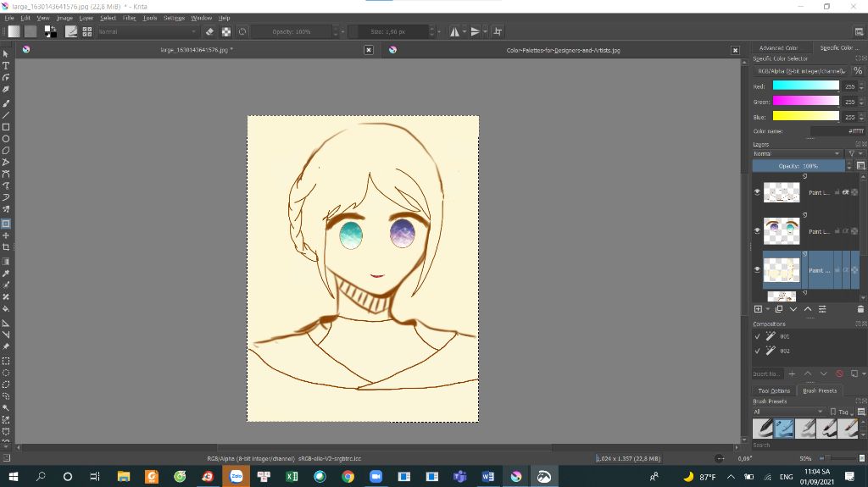Switch to Tool Options tab
The height and width of the screenshot is (487, 868).
coord(773,390)
